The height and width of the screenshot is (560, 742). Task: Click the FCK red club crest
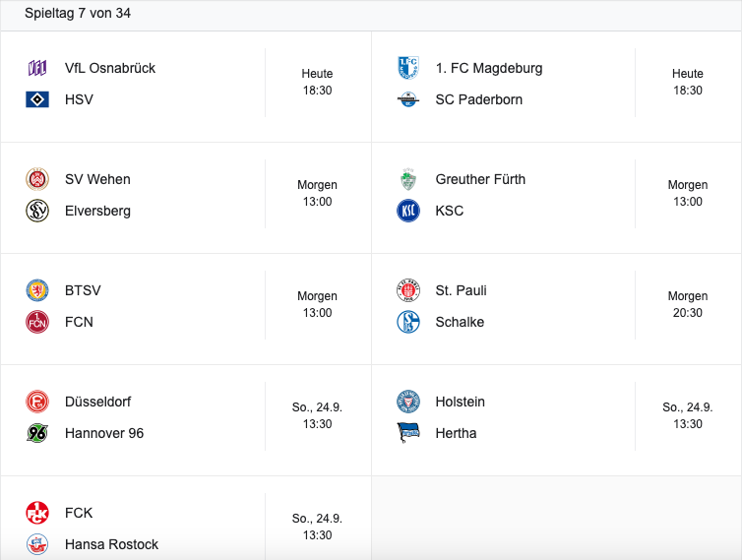point(37,513)
